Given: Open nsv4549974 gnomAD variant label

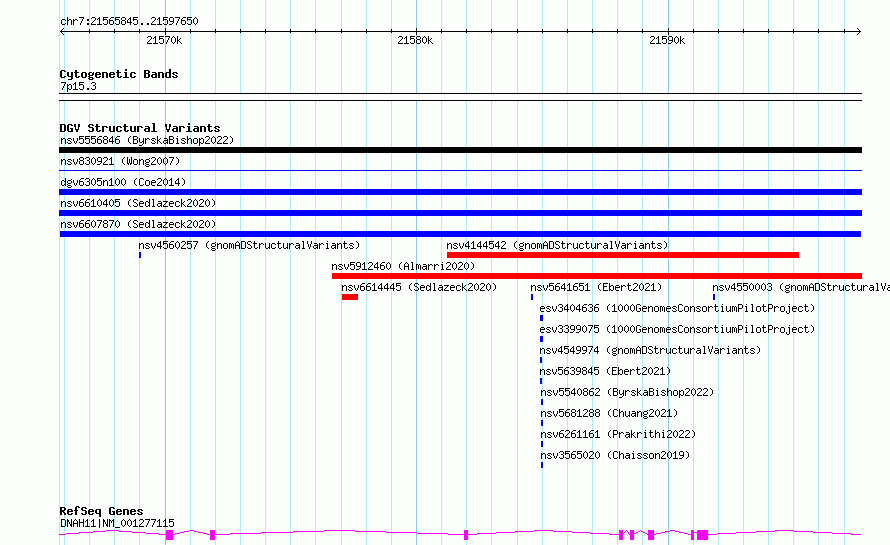Looking at the screenshot, I should [x=650, y=350].
